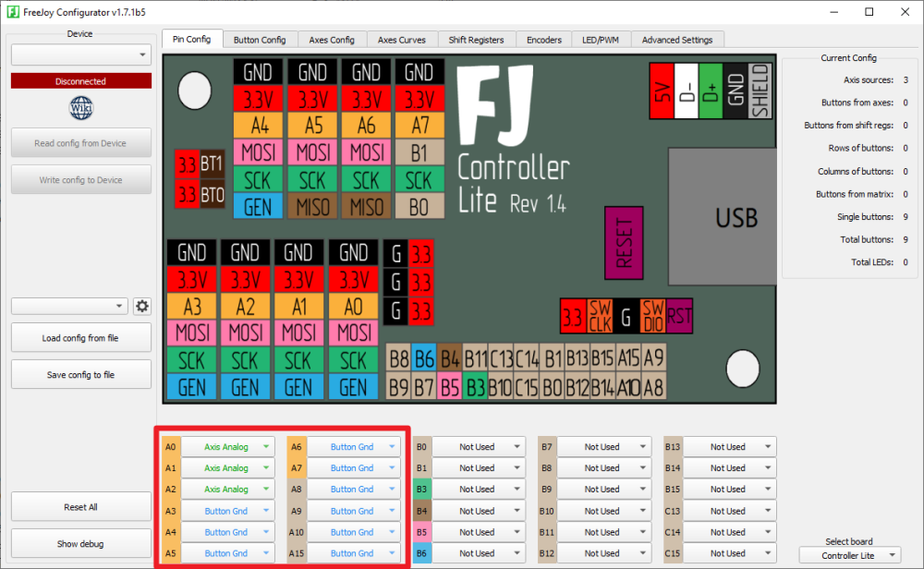Screen dimensions: 924x569
Task: Click the green D+ pin on board
Action: (x=710, y=91)
